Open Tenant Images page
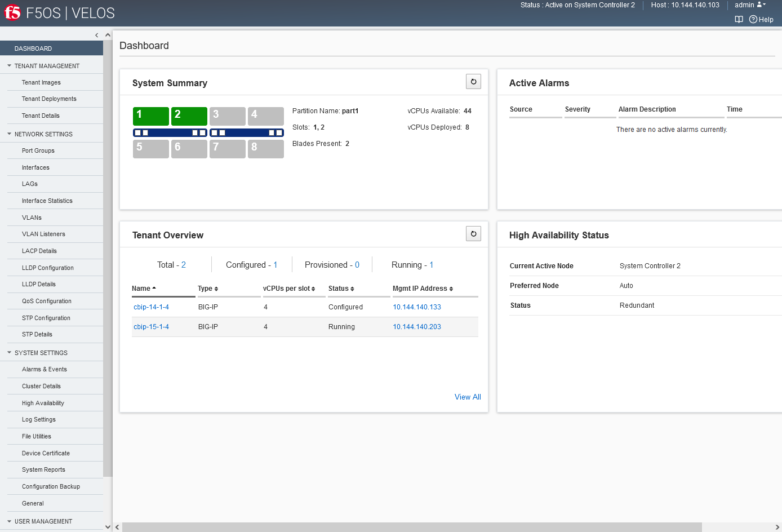The image size is (782, 532). click(41, 82)
